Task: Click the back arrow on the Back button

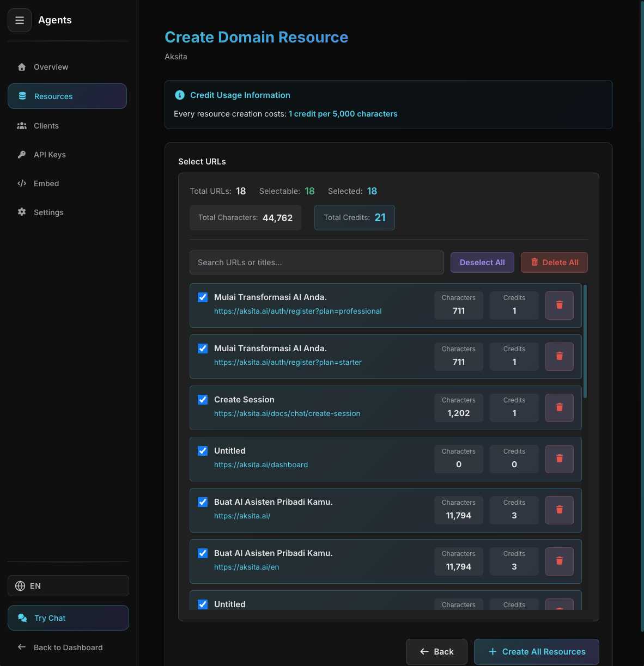Action: tap(424, 651)
